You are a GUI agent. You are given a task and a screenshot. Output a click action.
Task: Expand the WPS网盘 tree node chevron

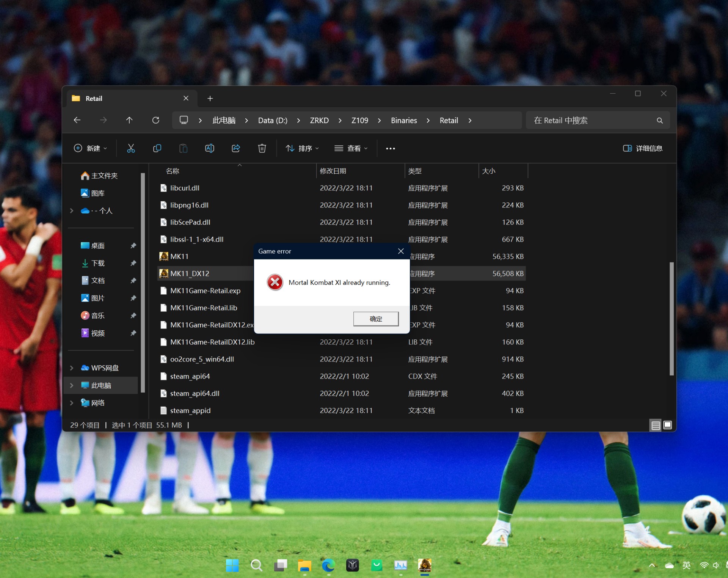click(72, 368)
